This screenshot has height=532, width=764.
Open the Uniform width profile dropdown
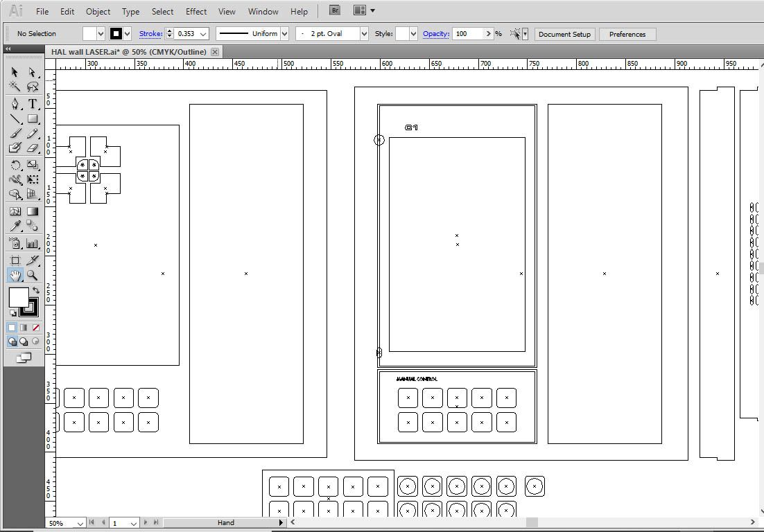(284, 33)
